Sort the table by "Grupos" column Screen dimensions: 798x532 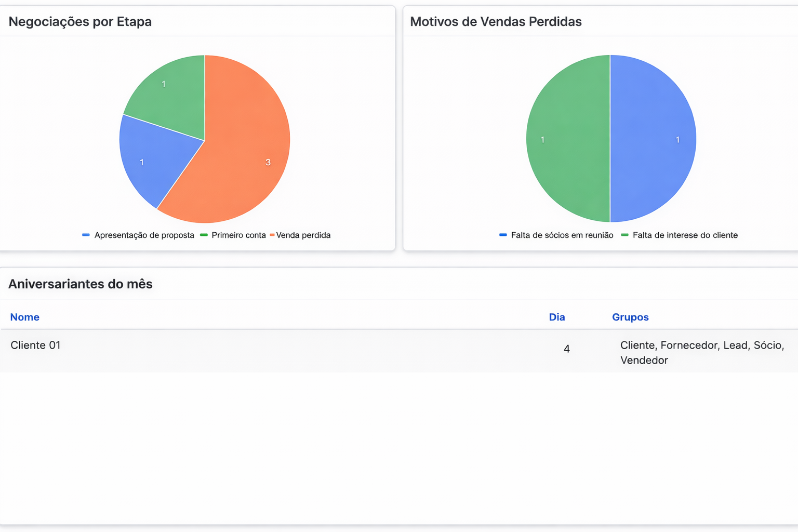click(630, 317)
